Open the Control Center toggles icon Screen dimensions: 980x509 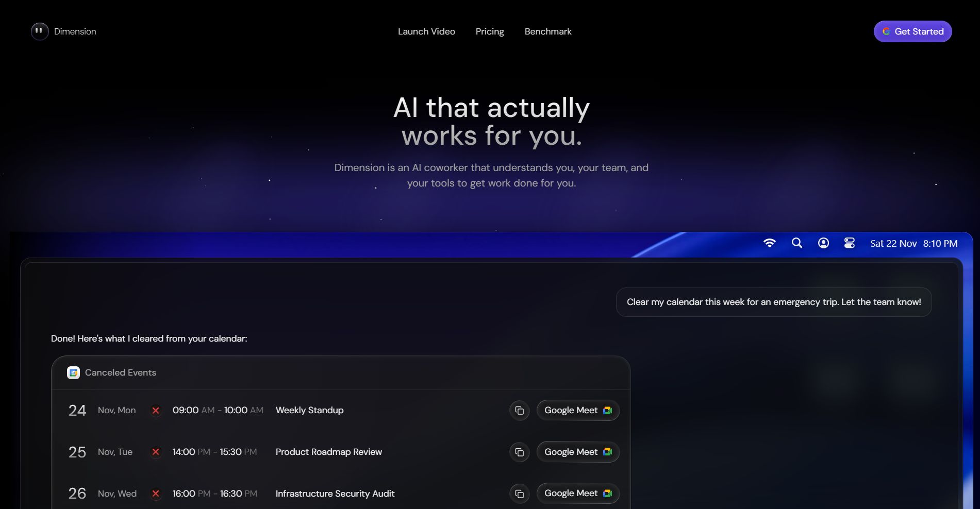[850, 243]
